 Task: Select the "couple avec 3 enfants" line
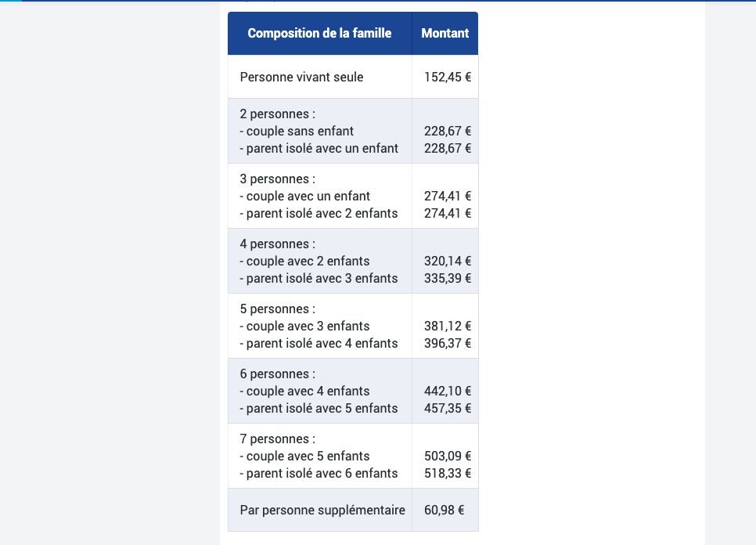click(304, 327)
